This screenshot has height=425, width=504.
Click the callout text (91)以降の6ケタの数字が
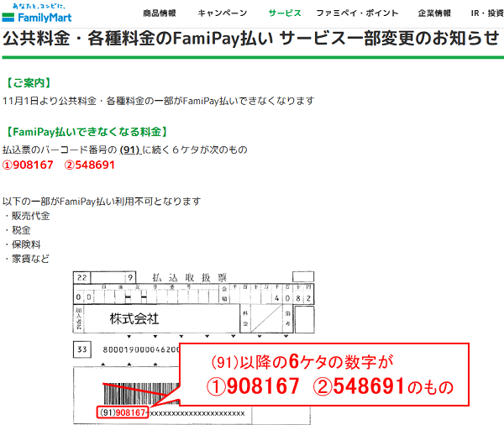click(x=302, y=362)
